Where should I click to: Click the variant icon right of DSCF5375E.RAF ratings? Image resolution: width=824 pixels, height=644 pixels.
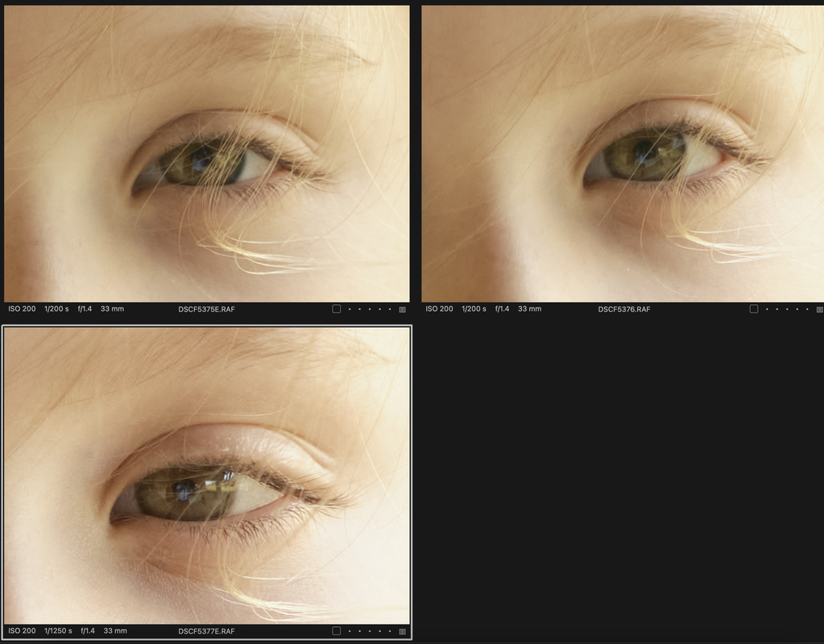[x=403, y=309]
